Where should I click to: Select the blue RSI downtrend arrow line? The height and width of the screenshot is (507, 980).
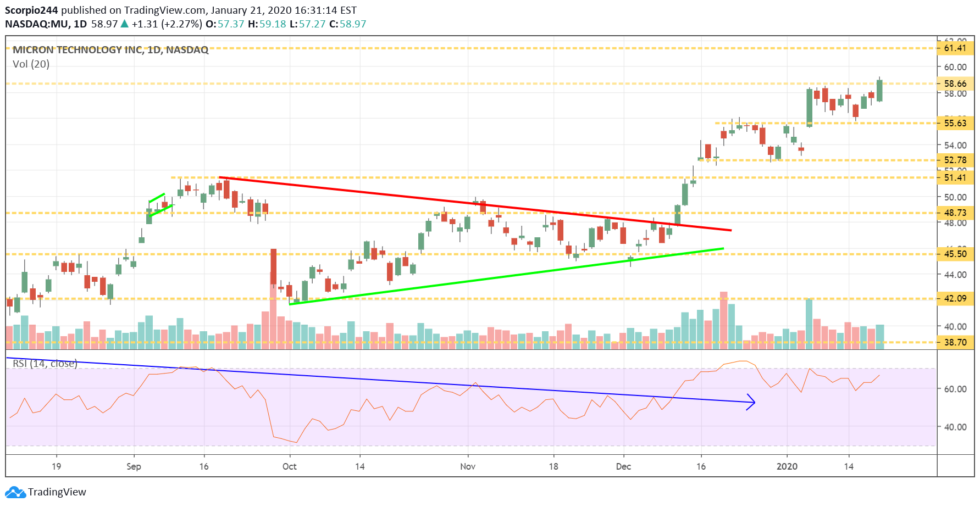[379, 380]
